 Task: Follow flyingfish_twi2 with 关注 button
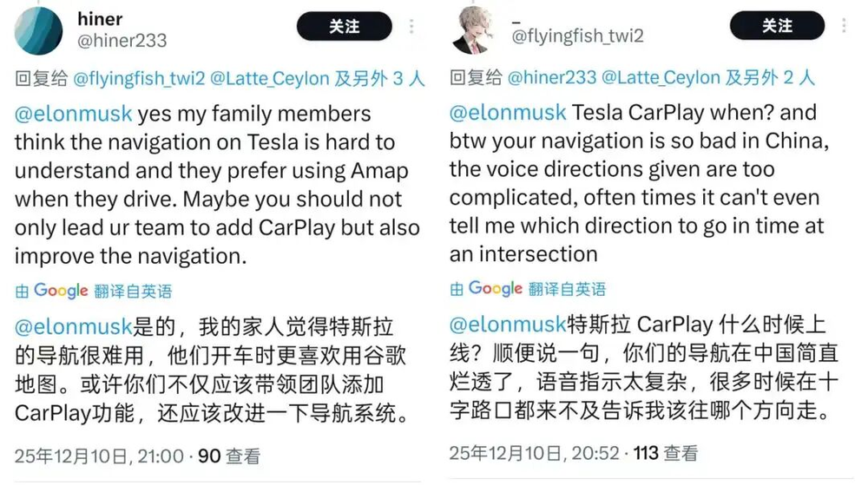click(x=776, y=27)
